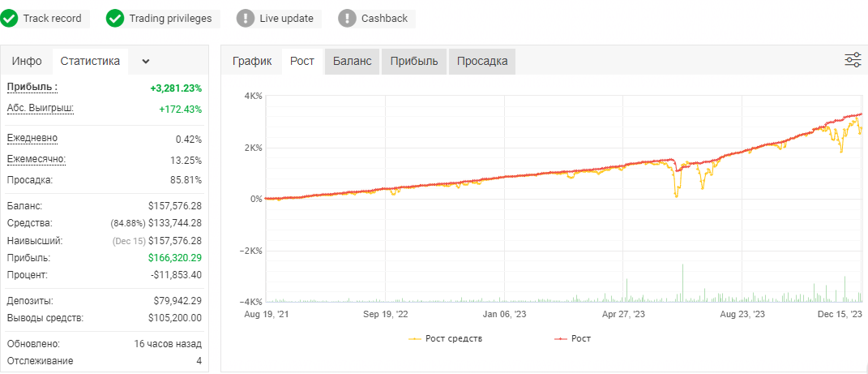Viewport: 868px width, 374px height.
Task: Click the 4K% y-axis label
Action: point(253,96)
